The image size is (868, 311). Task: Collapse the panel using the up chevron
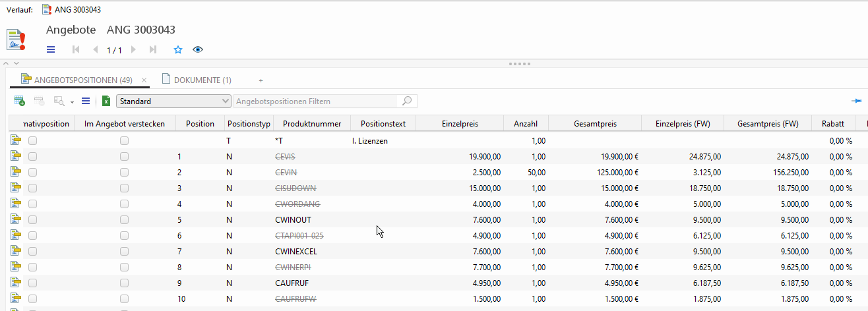coord(7,64)
